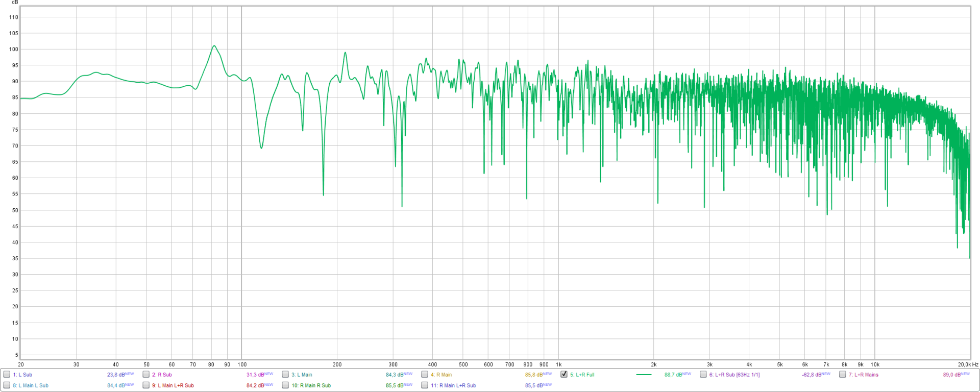
Task: Toggle on the 4: R Main checkbox
Action: point(425,375)
